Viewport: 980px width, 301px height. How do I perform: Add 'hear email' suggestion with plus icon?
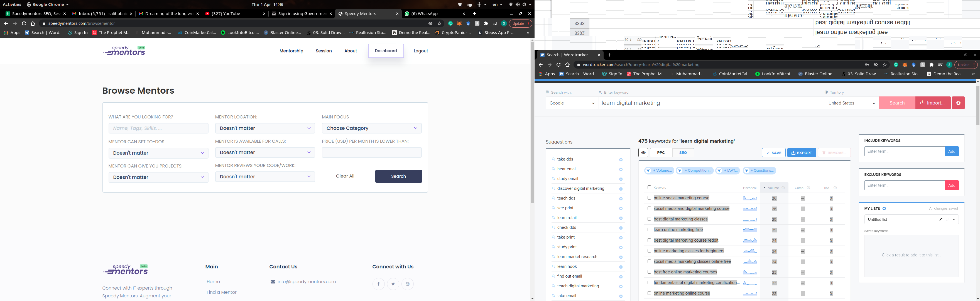coord(621,169)
